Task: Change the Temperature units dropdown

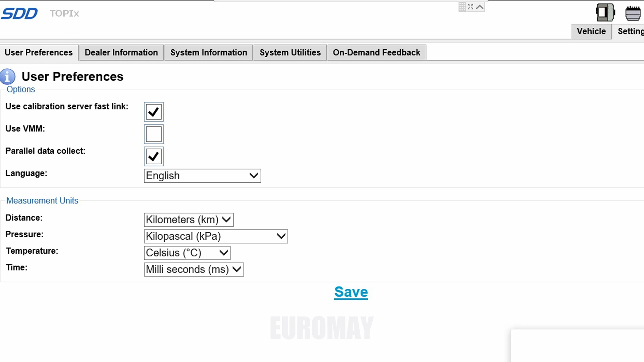Action: pos(187,253)
